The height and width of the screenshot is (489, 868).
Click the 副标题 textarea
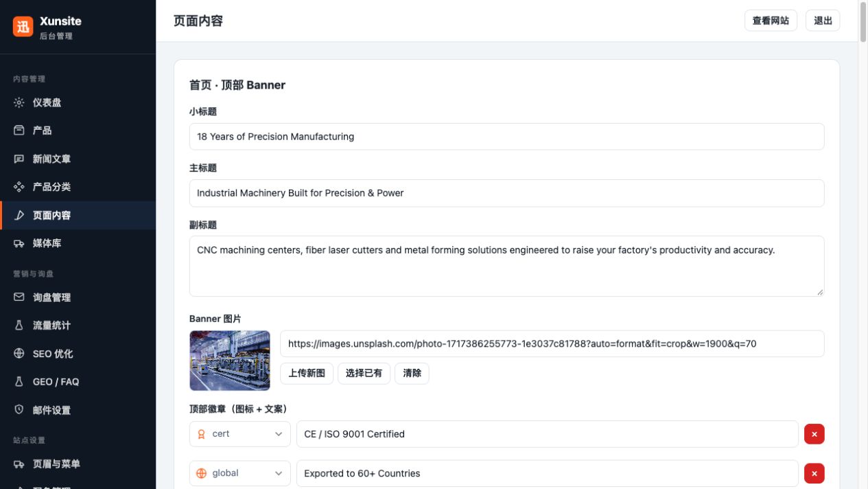(x=506, y=266)
